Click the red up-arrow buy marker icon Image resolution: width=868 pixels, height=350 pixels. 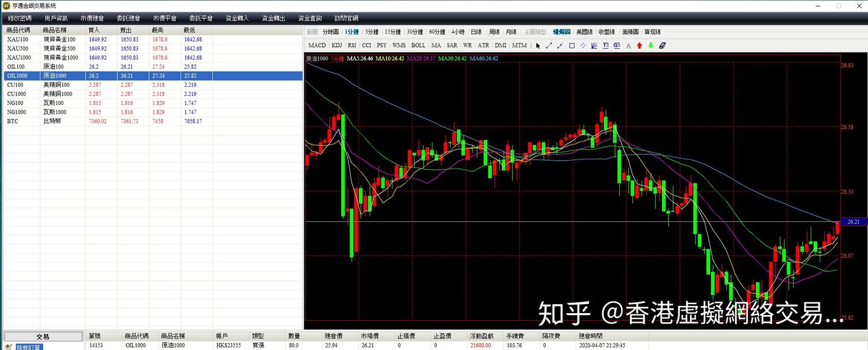click(639, 45)
